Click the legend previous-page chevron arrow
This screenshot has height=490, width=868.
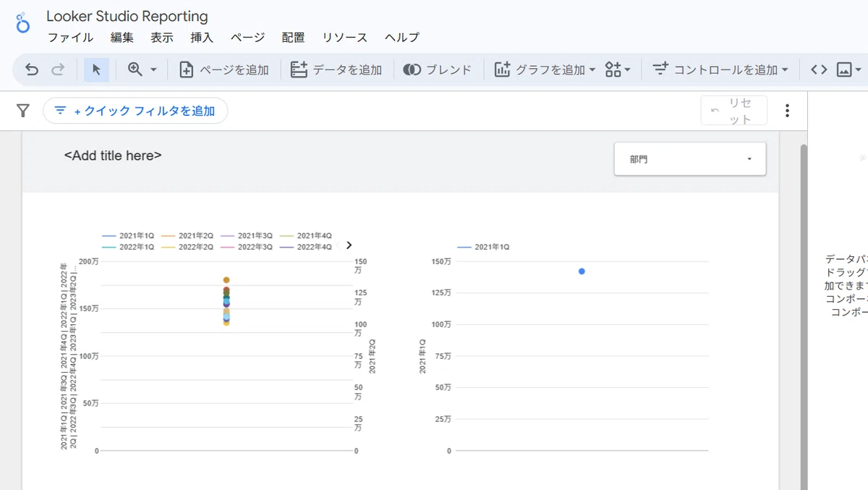click(x=338, y=245)
